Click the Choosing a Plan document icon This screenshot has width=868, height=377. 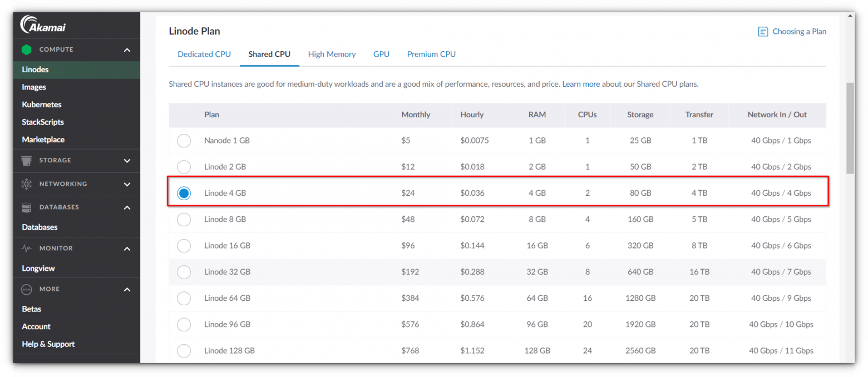763,32
